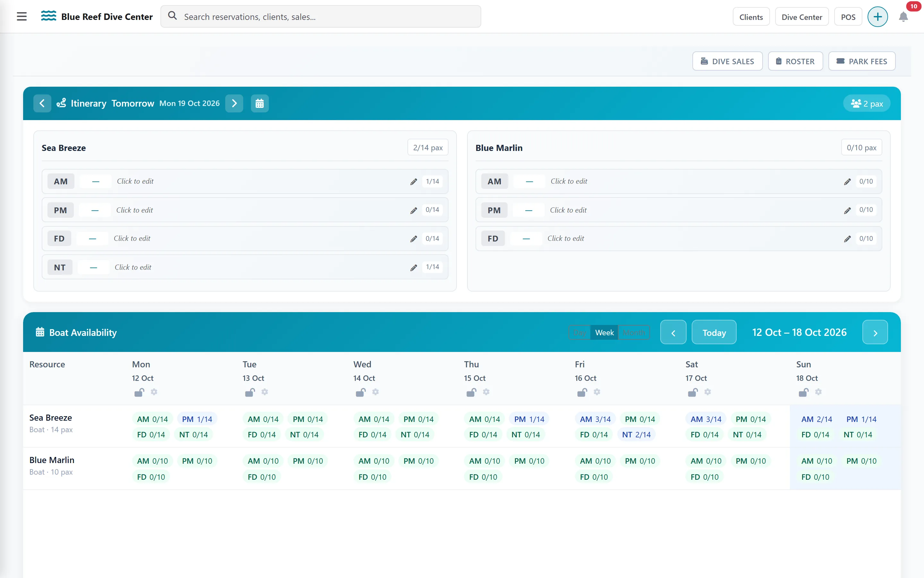The width and height of the screenshot is (924, 578).
Task: Toggle the lock for Mon 12 Oct
Action: tap(139, 392)
